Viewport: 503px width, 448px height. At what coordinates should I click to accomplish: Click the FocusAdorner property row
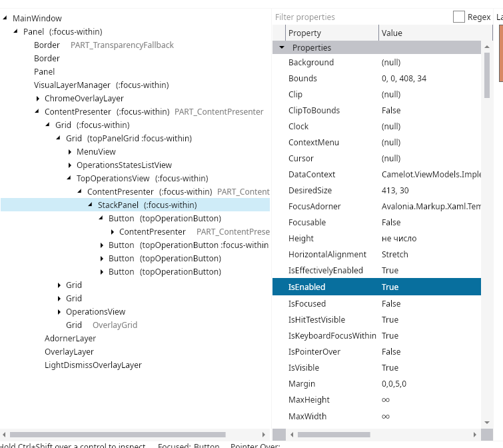(376, 207)
